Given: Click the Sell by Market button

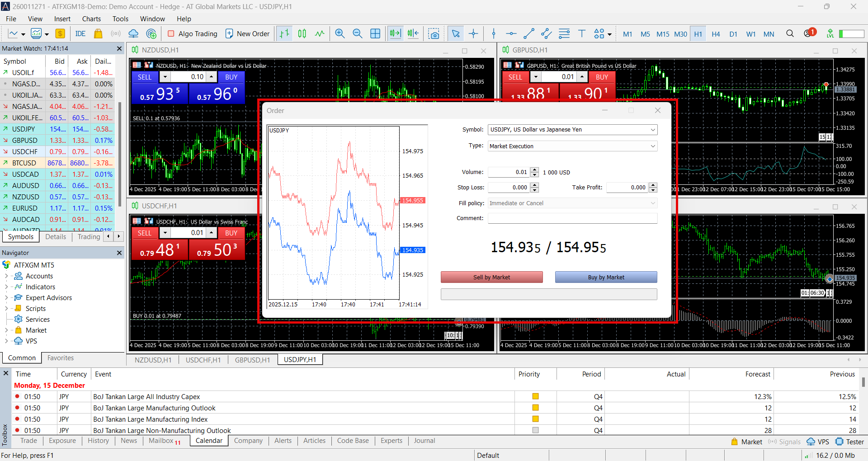Looking at the screenshot, I should 491,277.
